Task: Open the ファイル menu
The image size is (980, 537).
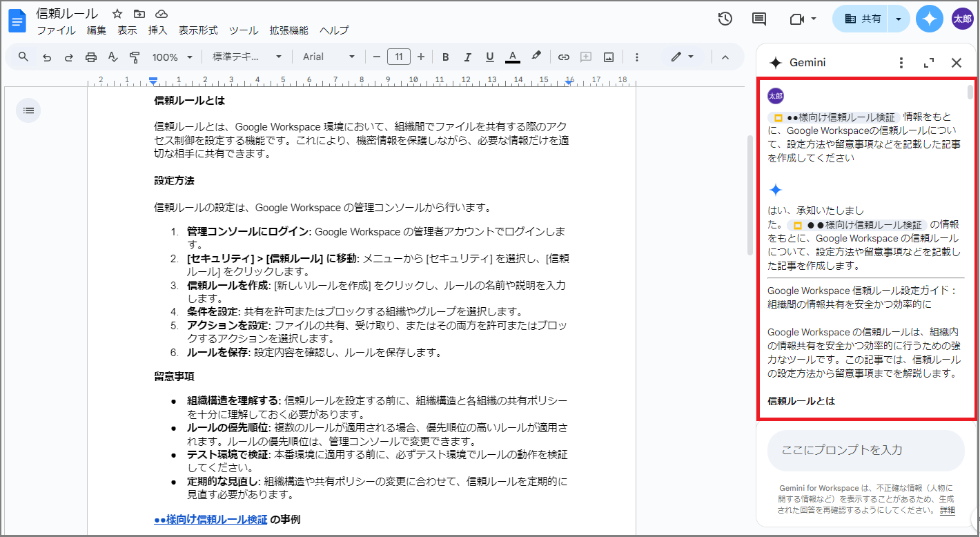Action: [56, 30]
